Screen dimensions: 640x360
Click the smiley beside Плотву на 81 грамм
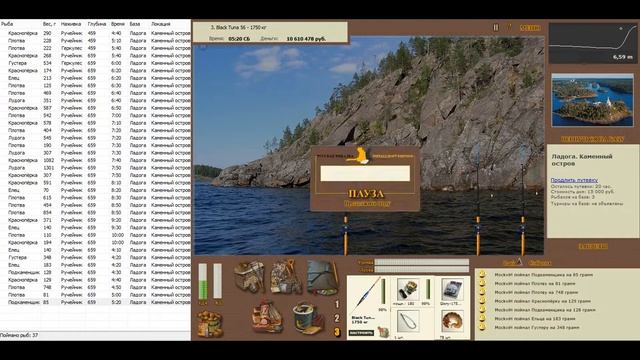tap(482, 283)
